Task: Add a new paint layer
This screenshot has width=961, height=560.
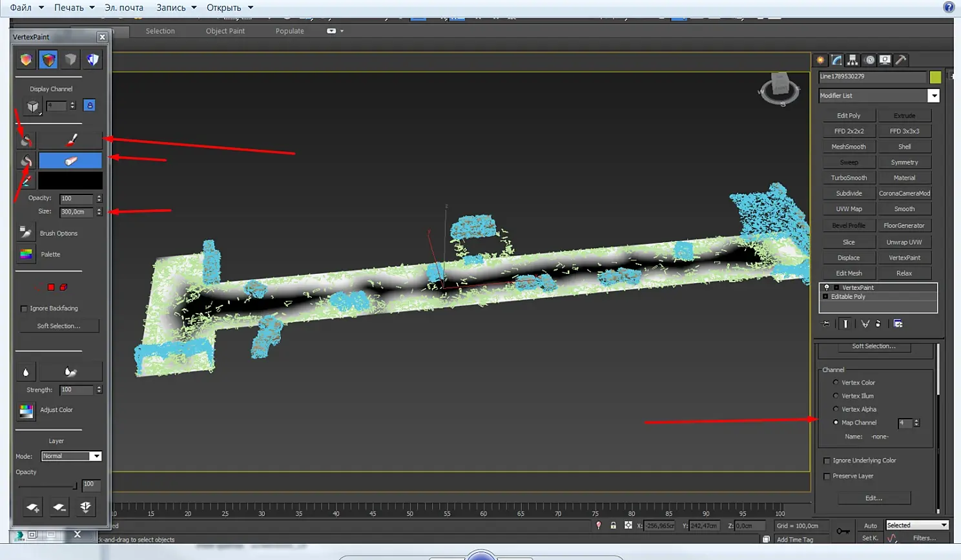Action: [x=32, y=508]
